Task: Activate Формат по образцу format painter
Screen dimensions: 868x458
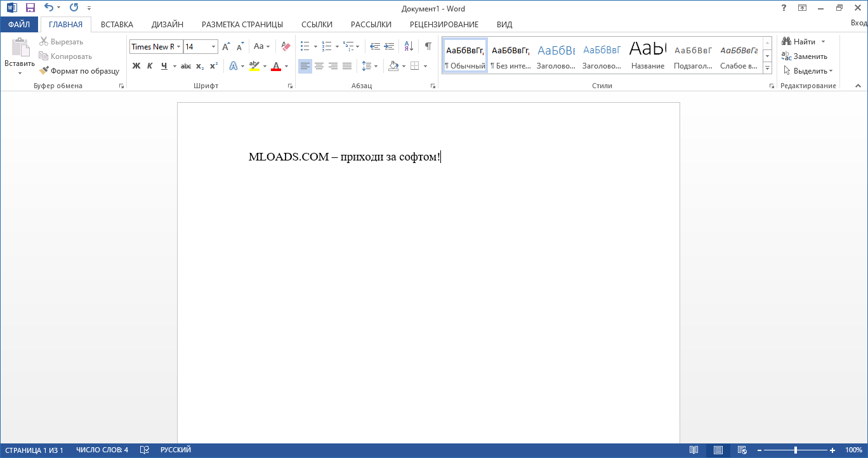Action: pos(79,71)
